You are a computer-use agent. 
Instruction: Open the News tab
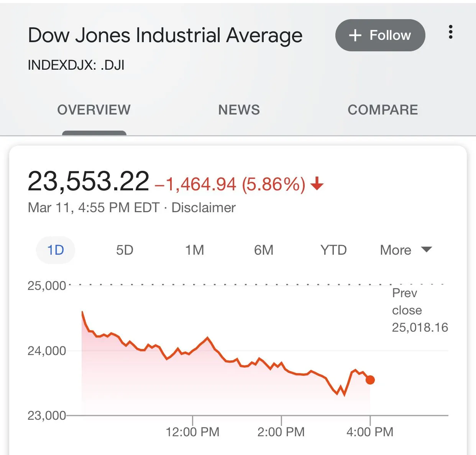coord(239,110)
